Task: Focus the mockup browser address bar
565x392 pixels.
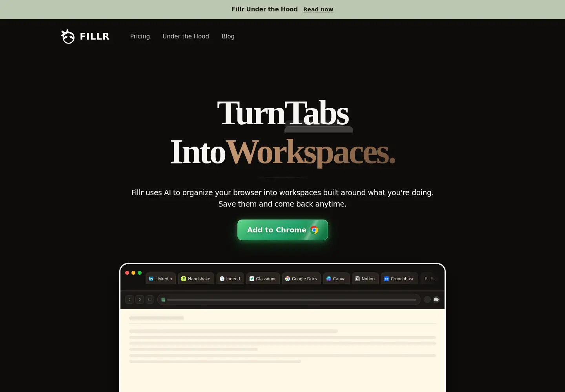Action: pyautogui.click(x=289, y=299)
